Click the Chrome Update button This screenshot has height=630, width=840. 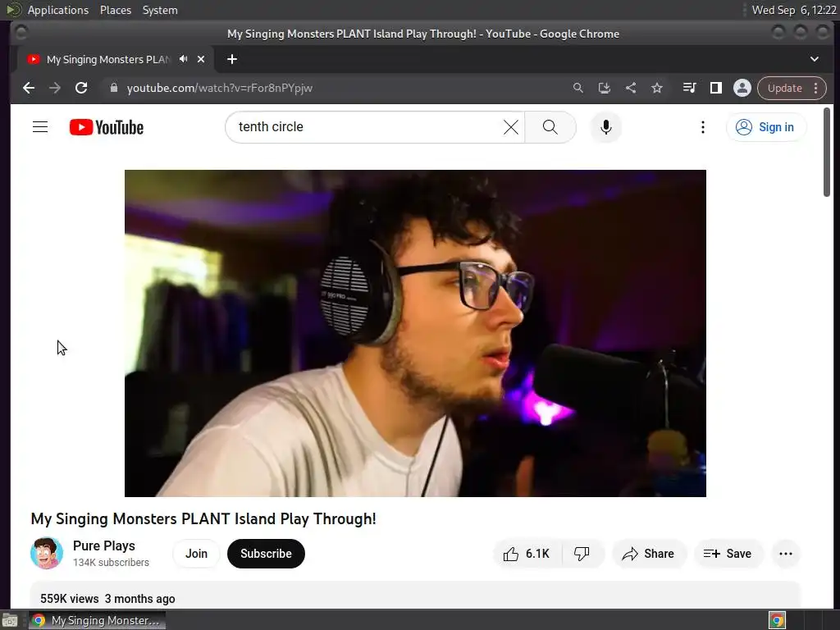(x=784, y=88)
